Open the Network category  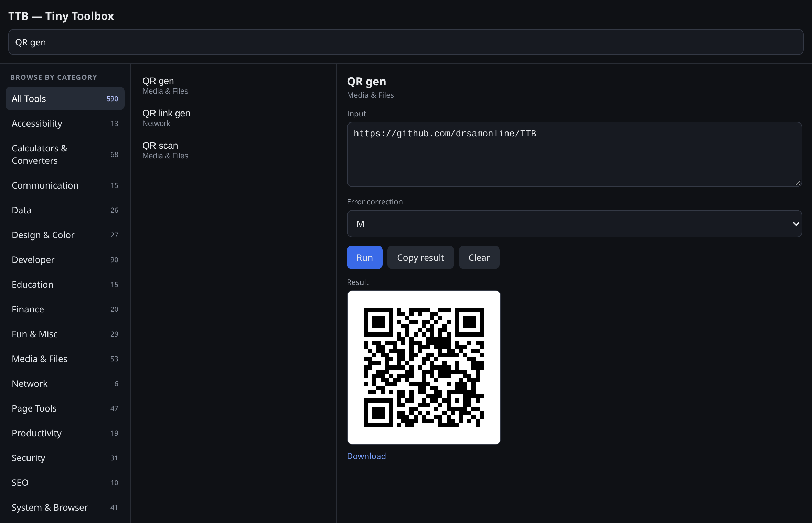click(65, 383)
